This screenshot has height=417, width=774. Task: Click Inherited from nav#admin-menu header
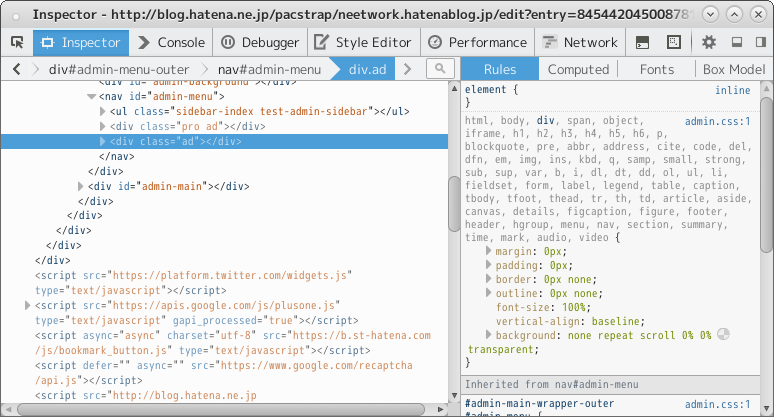[611, 384]
